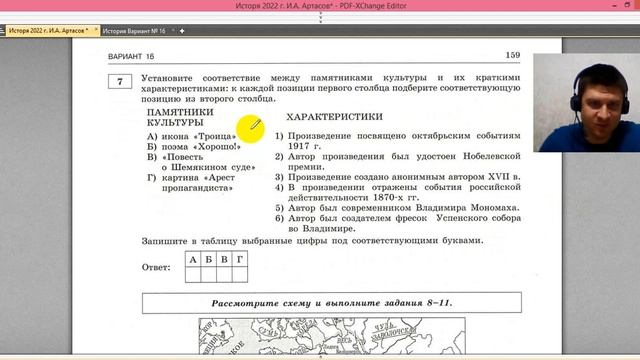
Task: Restore down the PDF-XChange Editor window
Action: click(627, 5)
